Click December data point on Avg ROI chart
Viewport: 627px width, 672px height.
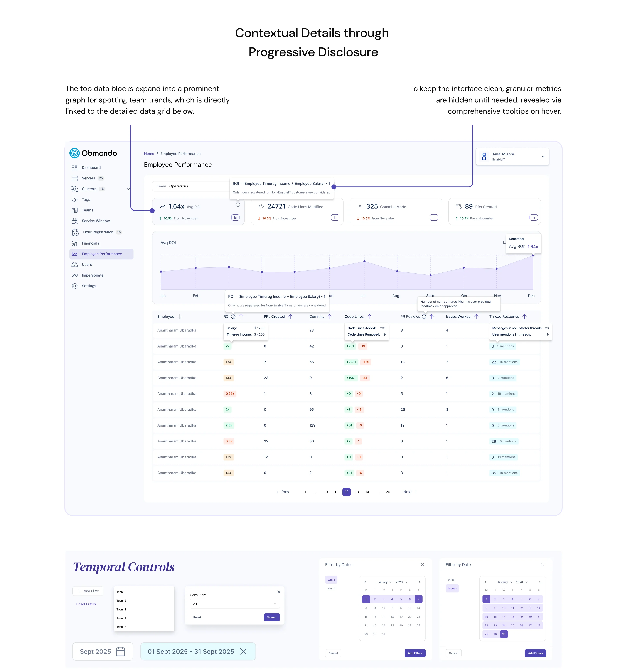(533, 256)
